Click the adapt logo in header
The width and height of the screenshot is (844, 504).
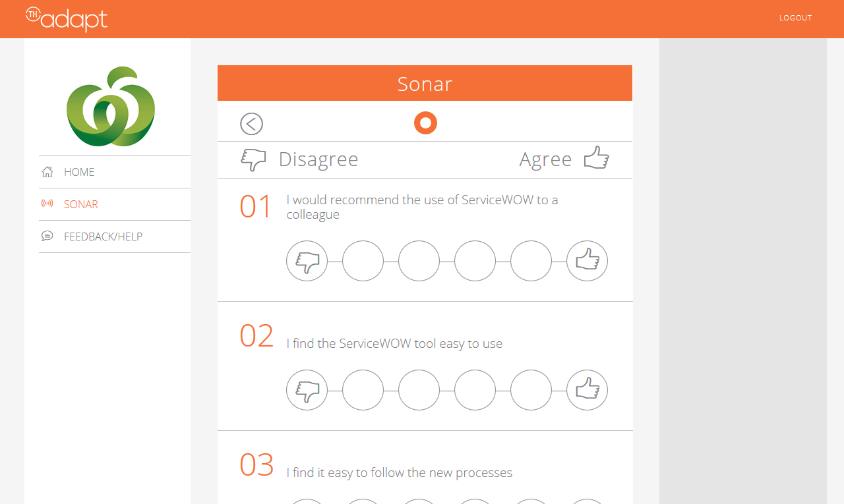coord(67,18)
